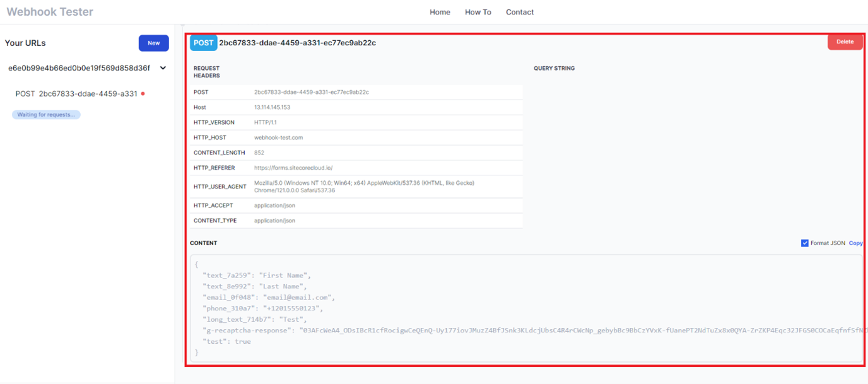The width and height of the screenshot is (868, 384).
Task: Go to the Home page
Action: [440, 12]
